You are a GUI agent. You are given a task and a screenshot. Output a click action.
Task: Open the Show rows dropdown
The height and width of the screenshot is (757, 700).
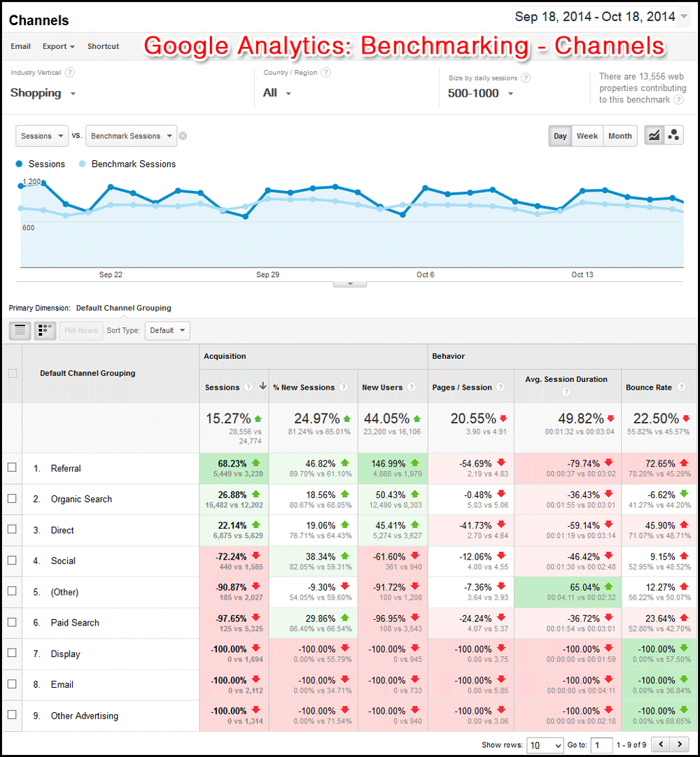tap(545, 745)
